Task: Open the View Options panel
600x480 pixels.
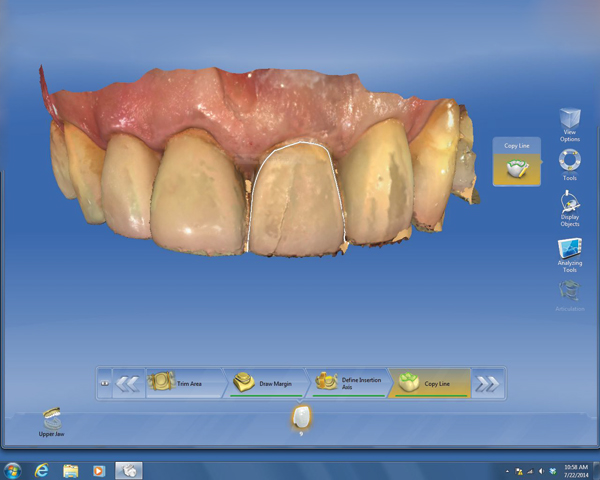Action: (x=569, y=122)
